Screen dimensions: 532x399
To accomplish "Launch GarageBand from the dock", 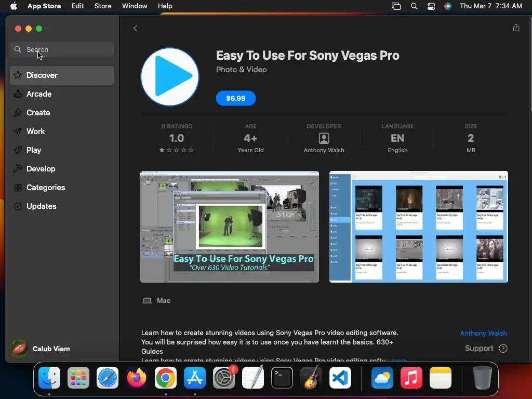I will coord(311,378).
